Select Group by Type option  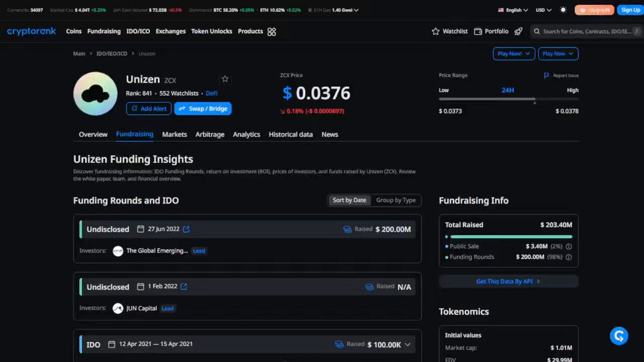[x=396, y=200]
